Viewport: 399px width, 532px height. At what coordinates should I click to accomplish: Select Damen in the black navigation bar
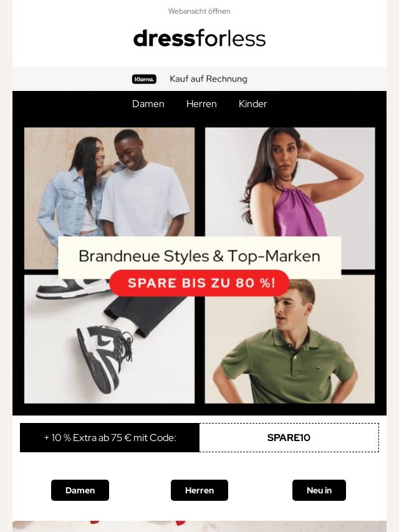(x=148, y=104)
